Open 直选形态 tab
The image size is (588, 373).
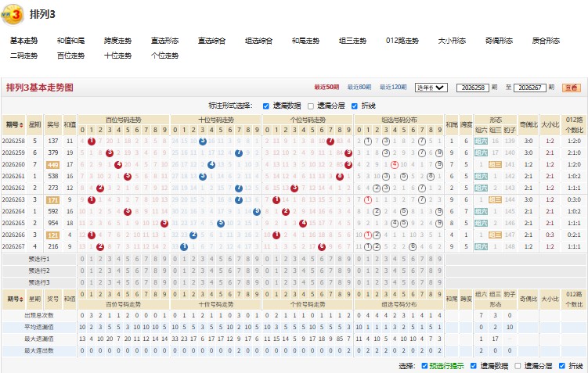click(x=165, y=41)
